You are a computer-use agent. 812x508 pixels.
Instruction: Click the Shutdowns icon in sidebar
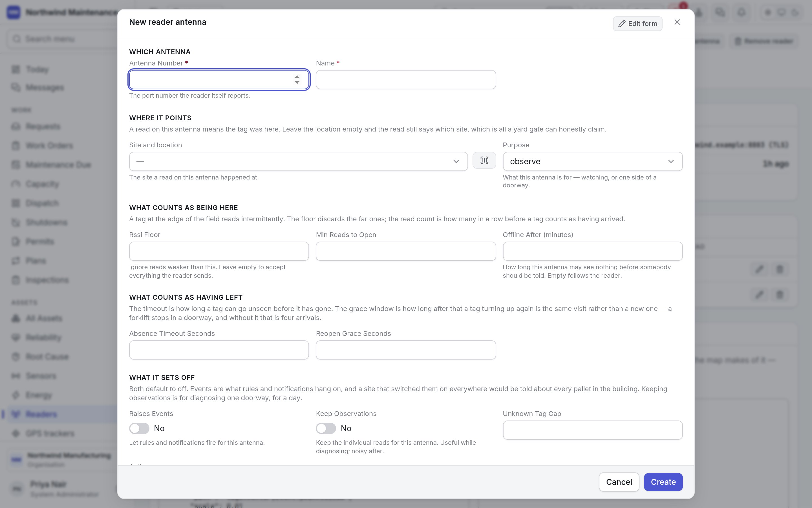[16, 222]
